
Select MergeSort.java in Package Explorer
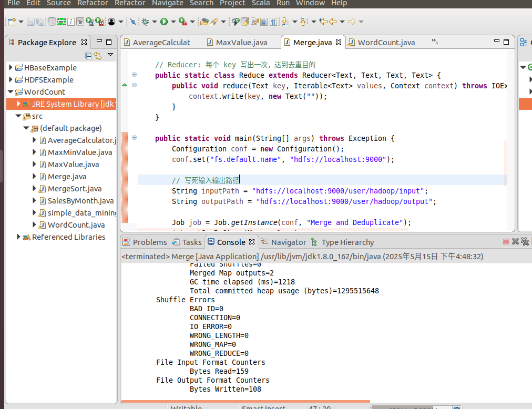coord(74,189)
